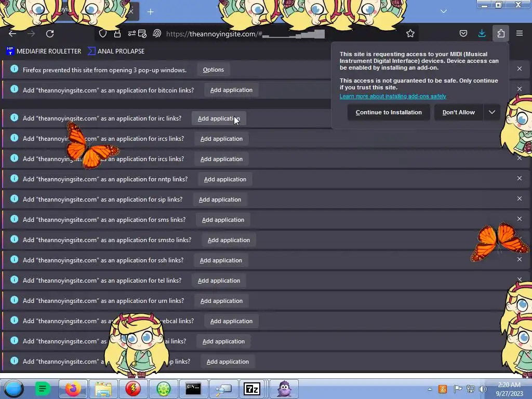Go back with the back arrow
The width and height of the screenshot is (532, 399).
coord(12,34)
